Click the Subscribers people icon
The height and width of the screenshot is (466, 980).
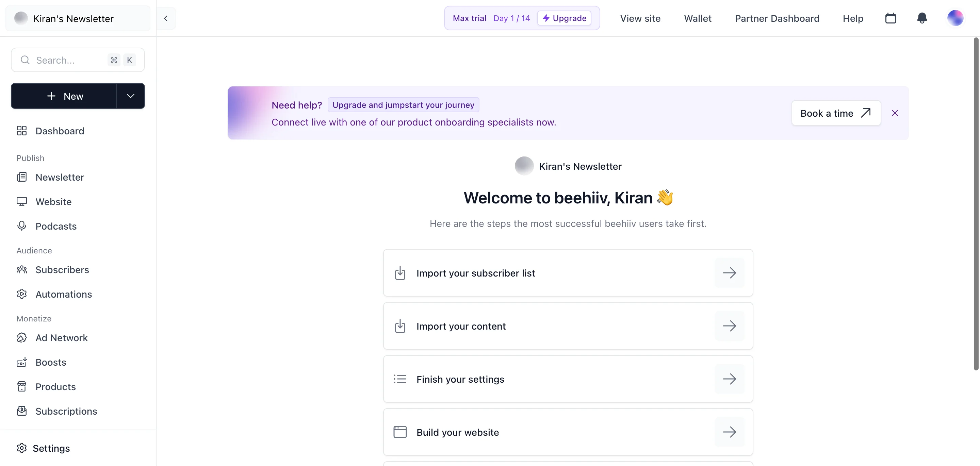[x=22, y=270]
